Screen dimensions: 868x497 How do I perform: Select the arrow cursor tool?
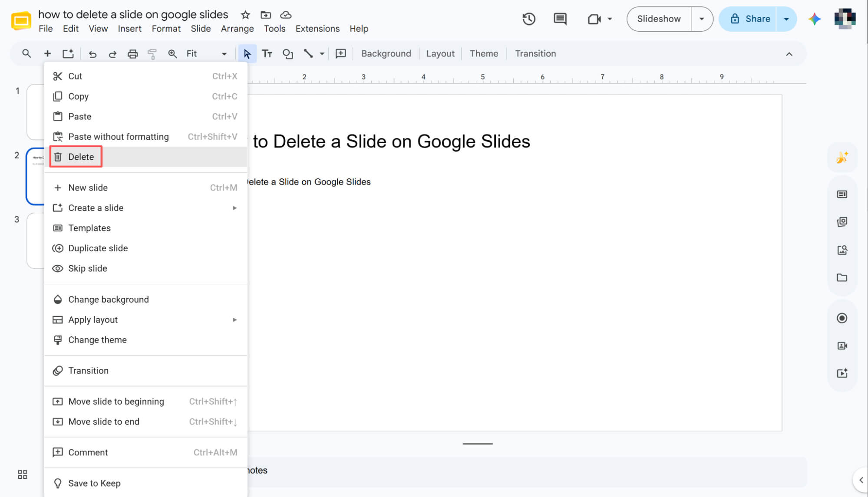(247, 54)
